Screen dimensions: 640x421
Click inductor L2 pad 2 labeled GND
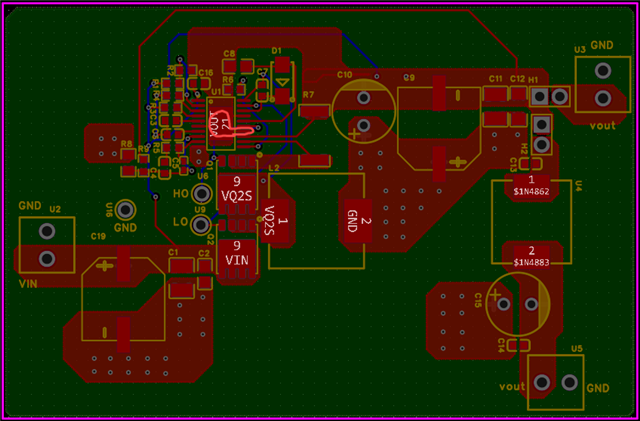click(358, 221)
